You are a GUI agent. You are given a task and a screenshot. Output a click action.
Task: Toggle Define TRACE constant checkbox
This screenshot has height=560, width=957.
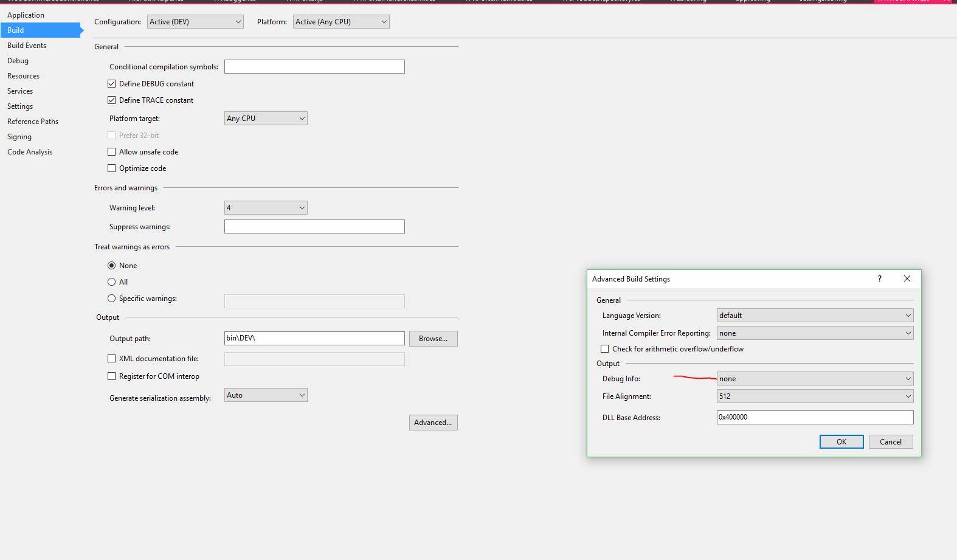111,100
